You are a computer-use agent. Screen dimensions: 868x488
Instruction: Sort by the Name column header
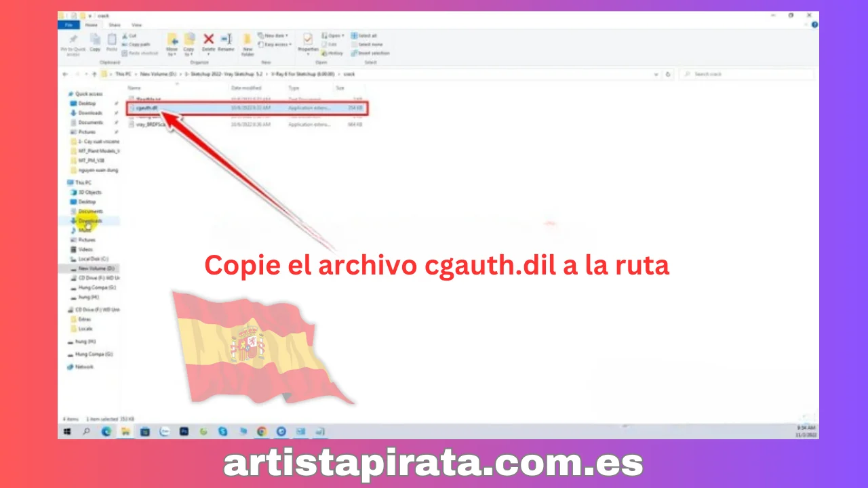(x=134, y=88)
